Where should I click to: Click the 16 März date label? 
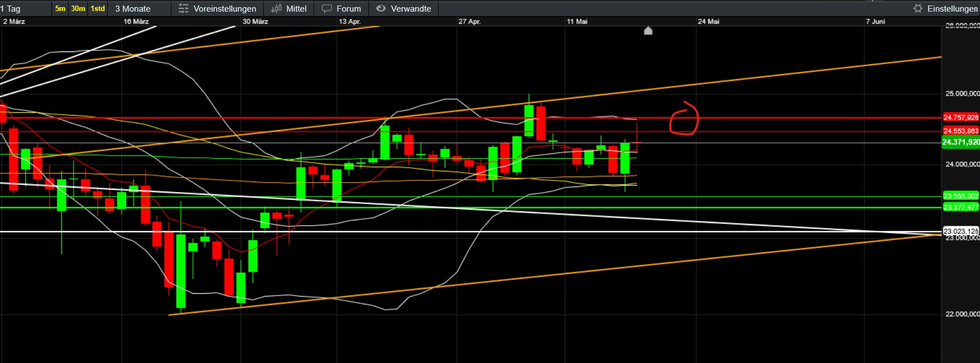[136, 22]
